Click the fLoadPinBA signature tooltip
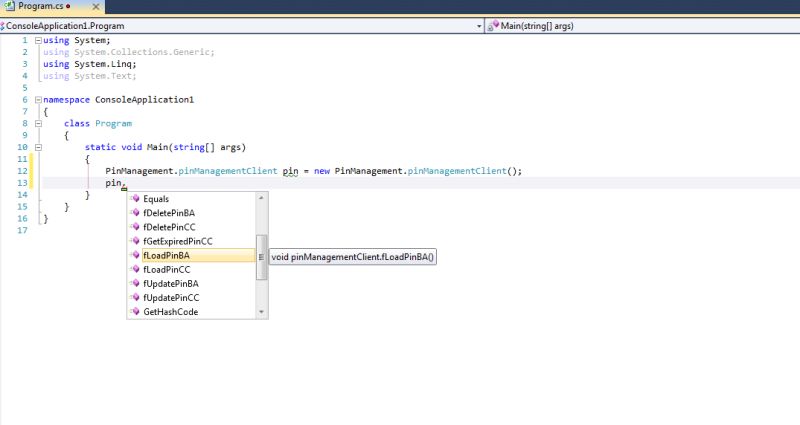This screenshot has height=425, width=800. coord(353,257)
